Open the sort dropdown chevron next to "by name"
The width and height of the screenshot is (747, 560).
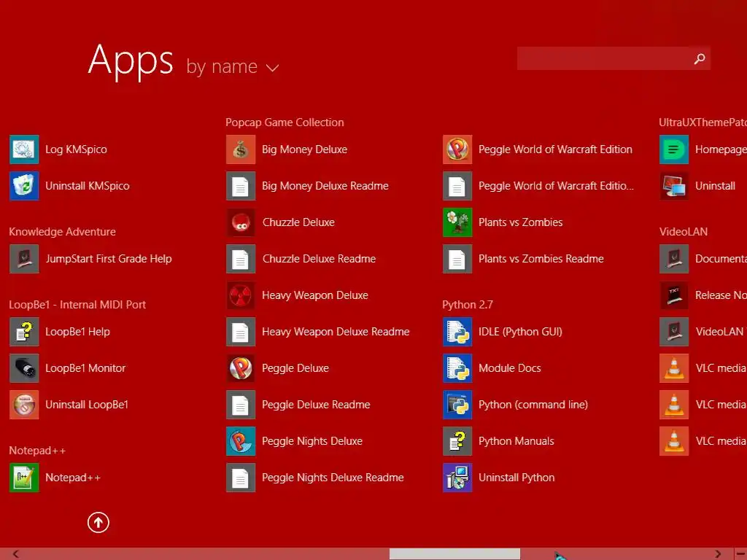pyautogui.click(x=272, y=68)
